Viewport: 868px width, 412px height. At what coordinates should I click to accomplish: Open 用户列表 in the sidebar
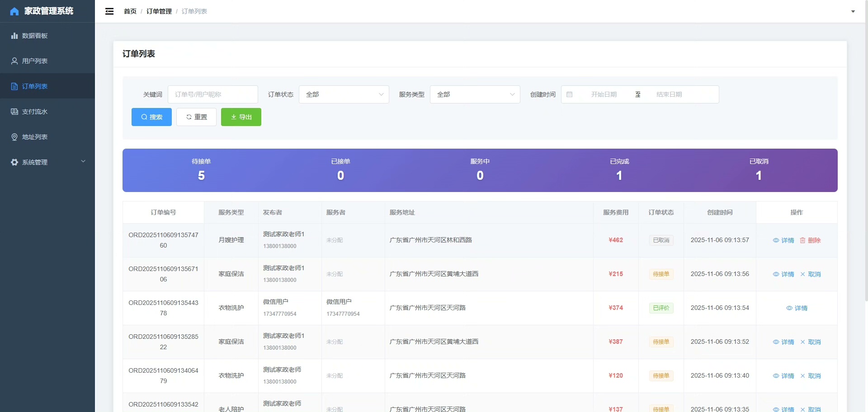pyautogui.click(x=34, y=61)
